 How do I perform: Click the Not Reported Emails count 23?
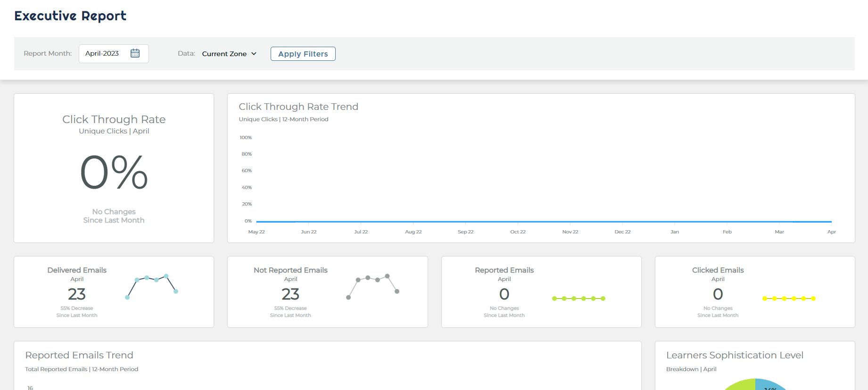[x=290, y=294]
